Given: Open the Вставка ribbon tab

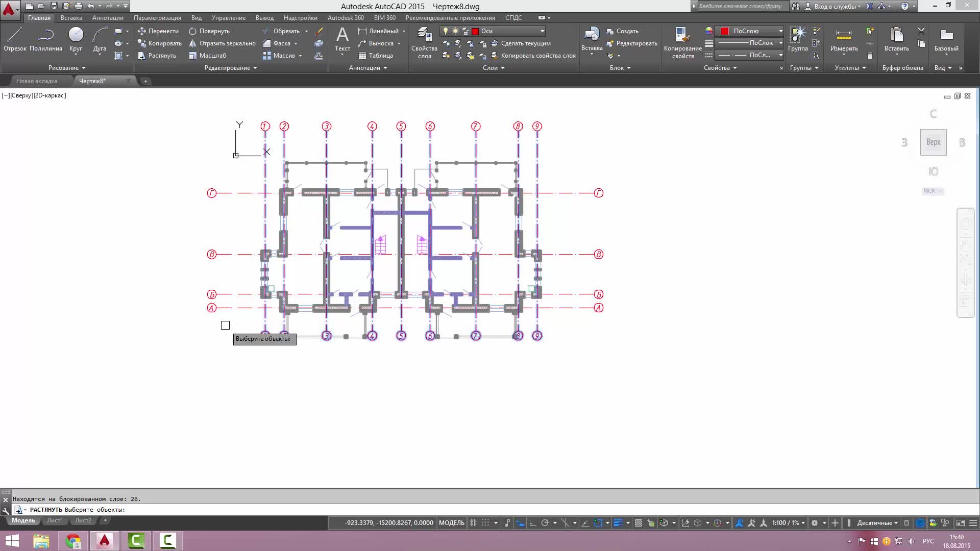Looking at the screenshot, I should [x=71, y=18].
